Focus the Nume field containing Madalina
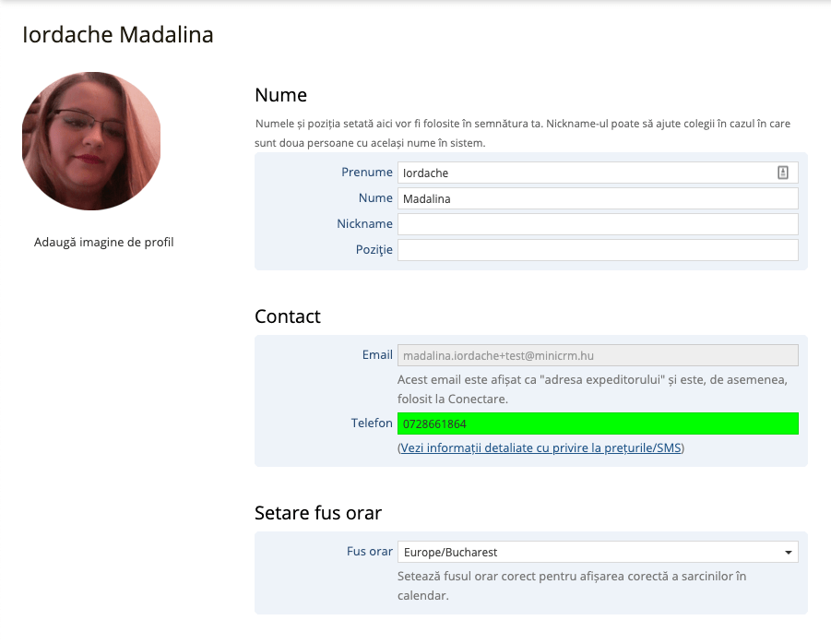Viewport: 831px width, 644px height. pos(598,198)
